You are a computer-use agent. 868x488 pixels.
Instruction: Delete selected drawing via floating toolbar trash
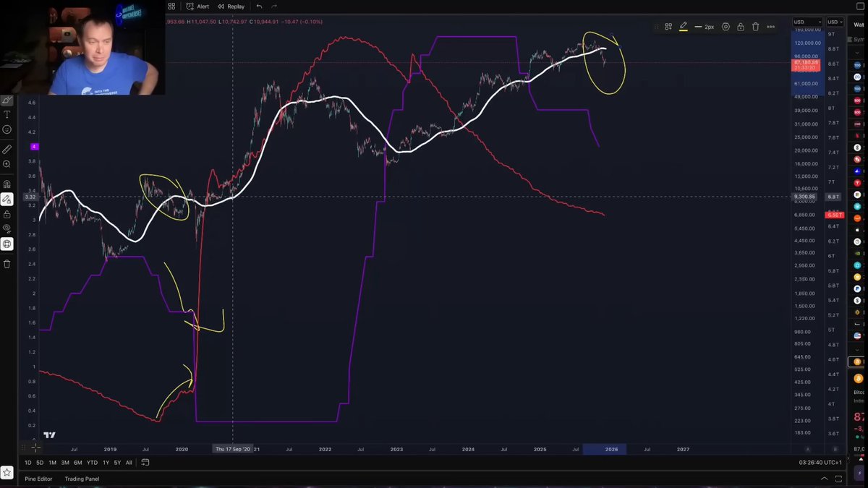coord(755,27)
